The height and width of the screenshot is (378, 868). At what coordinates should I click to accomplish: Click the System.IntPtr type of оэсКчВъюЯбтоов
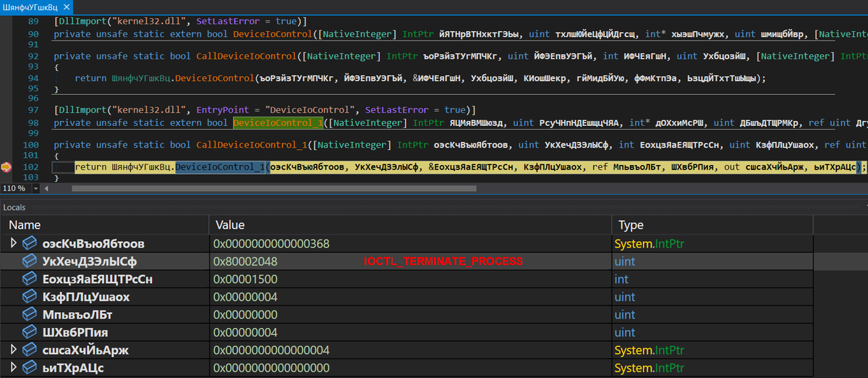point(648,243)
